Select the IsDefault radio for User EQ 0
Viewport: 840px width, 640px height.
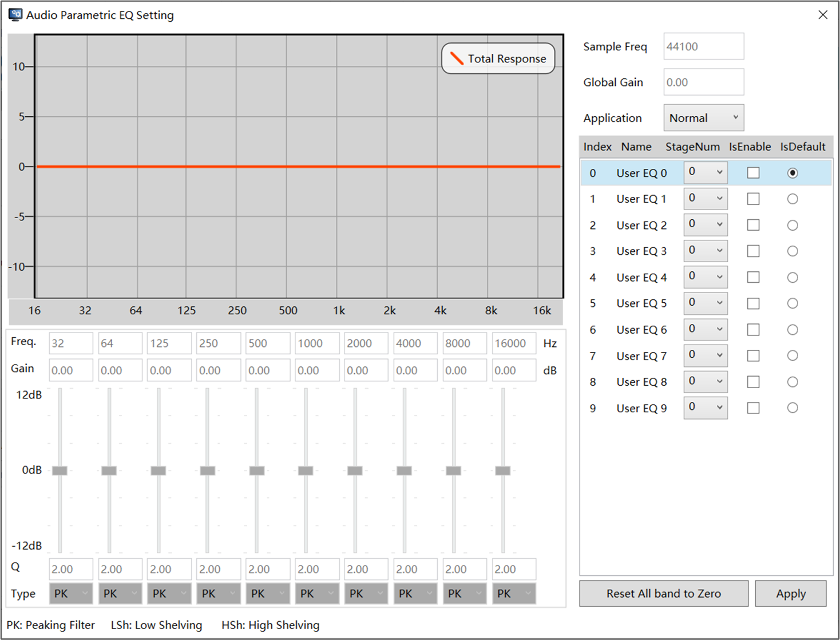(793, 173)
